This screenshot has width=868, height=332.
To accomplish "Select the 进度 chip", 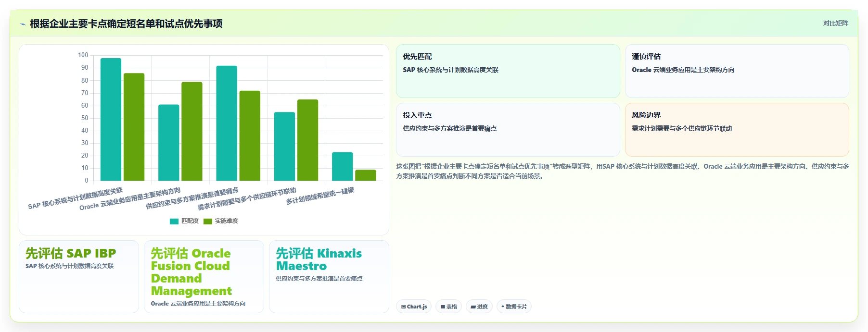I will pyautogui.click(x=479, y=307).
